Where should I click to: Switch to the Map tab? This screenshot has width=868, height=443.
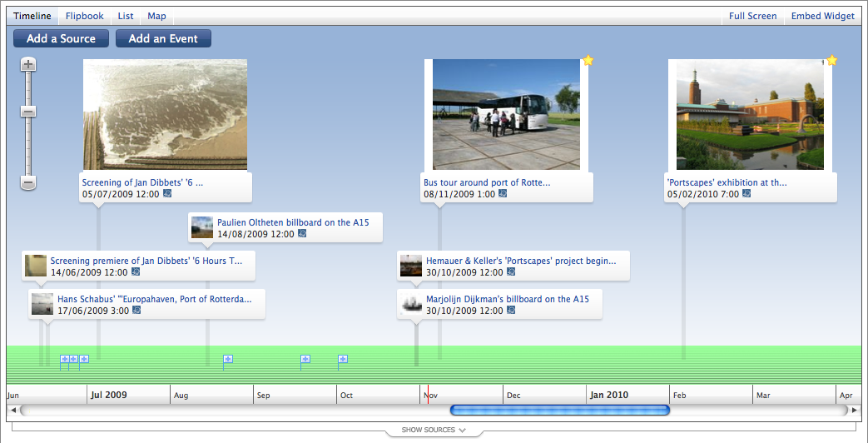click(x=156, y=16)
